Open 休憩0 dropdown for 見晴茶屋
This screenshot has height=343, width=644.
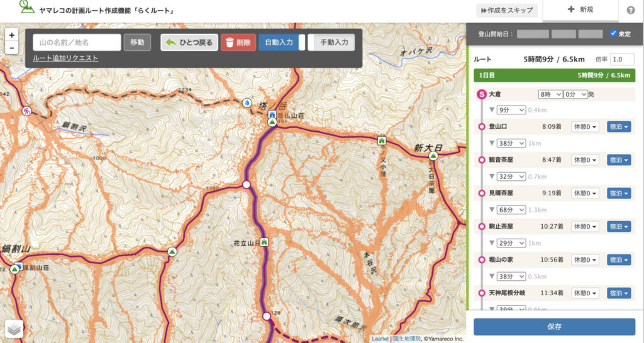tap(585, 193)
